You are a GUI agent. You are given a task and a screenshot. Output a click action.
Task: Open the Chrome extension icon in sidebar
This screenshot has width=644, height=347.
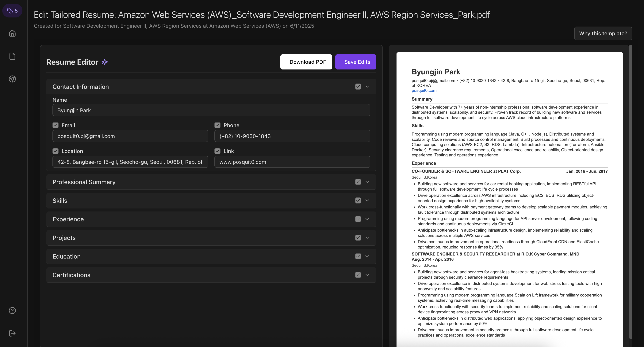[12, 79]
